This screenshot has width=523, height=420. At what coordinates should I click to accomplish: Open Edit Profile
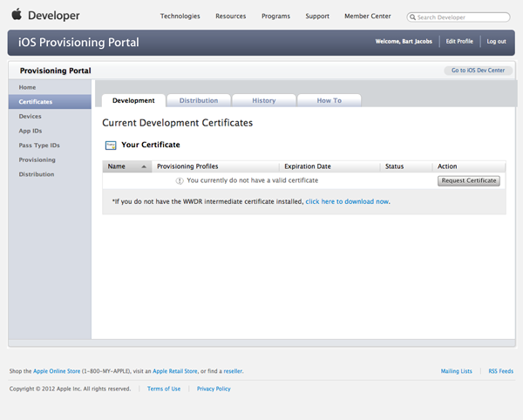point(459,41)
